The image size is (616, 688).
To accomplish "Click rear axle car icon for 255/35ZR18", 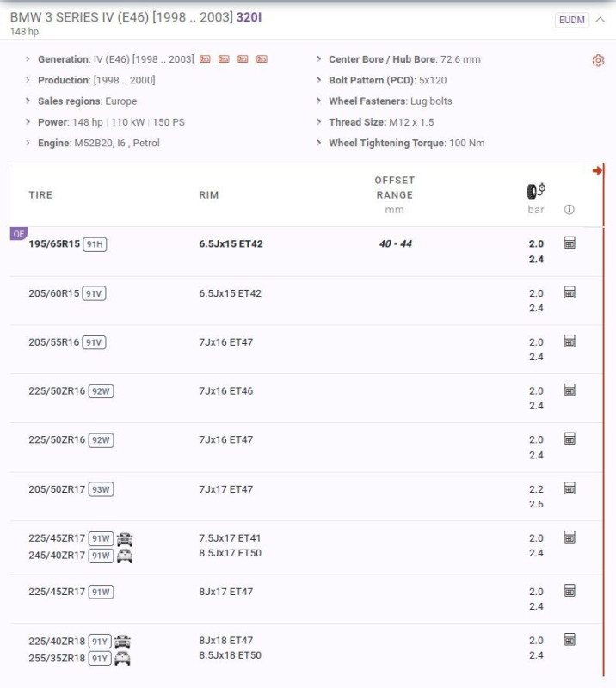I will (x=122, y=659).
